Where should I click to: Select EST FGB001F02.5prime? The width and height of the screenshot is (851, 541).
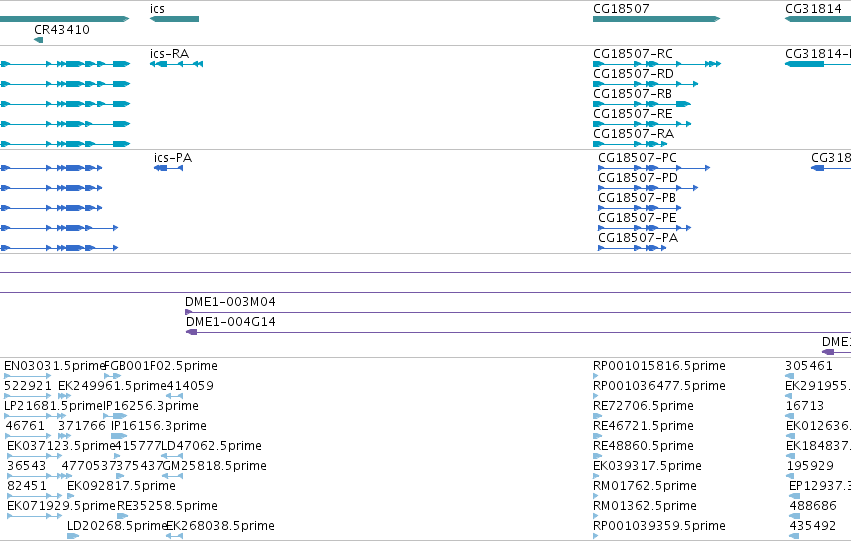coord(161,366)
